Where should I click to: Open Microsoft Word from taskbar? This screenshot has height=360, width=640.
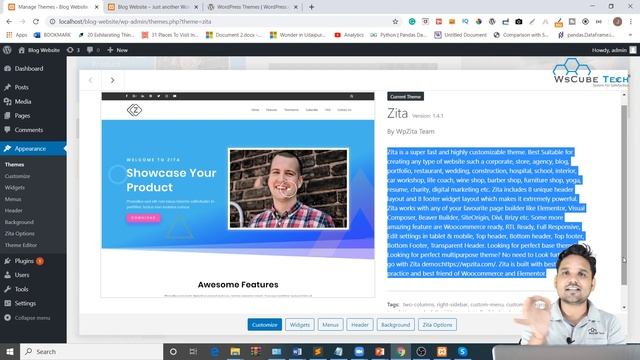point(297,351)
